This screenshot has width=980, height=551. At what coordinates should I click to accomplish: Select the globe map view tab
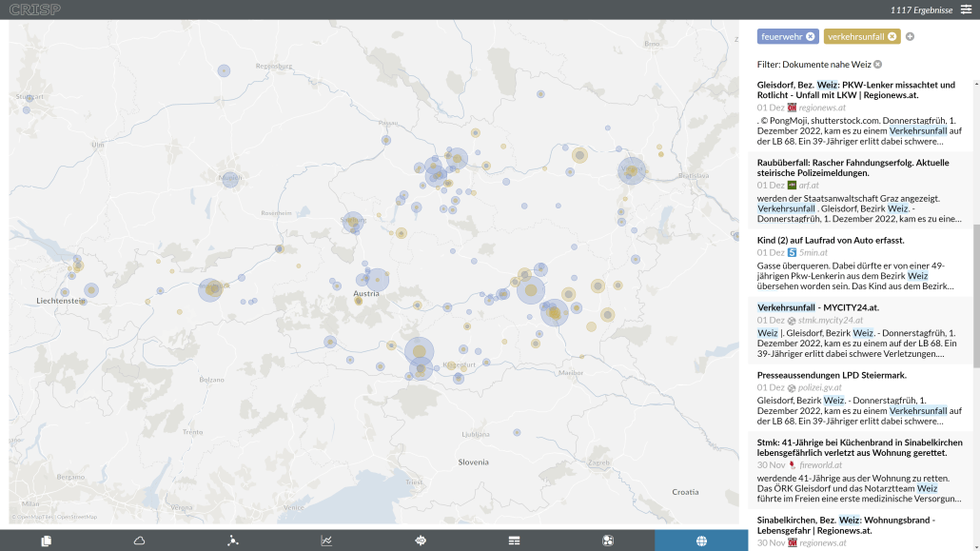[x=701, y=541]
